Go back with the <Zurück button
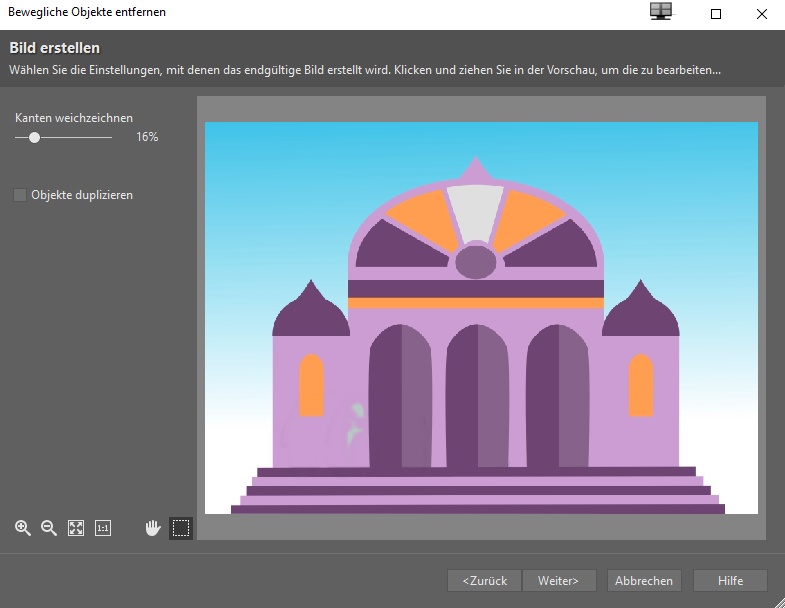This screenshot has width=785, height=608. coord(485,580)
